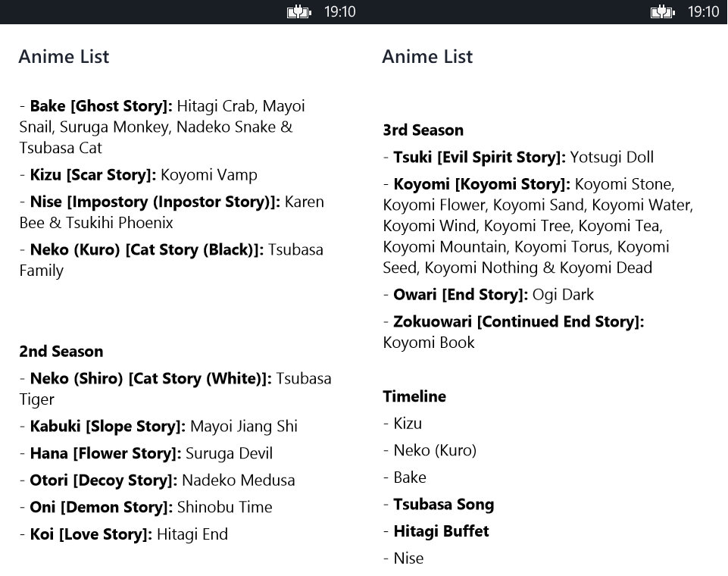
Task: Tap the left Anime List title
Action: pyautogui.click(x=64, y=57)
